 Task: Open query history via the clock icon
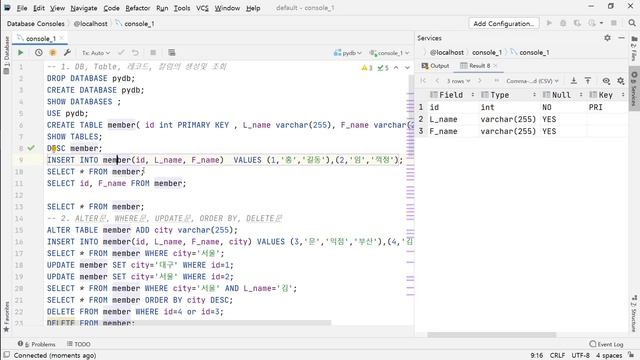point(38,53)
